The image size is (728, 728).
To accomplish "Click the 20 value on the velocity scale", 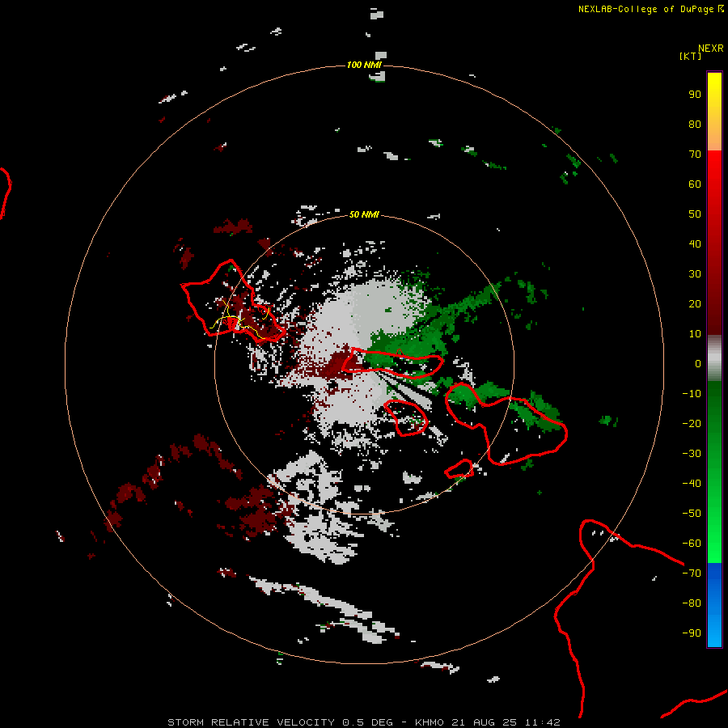I will coord(695,304).
